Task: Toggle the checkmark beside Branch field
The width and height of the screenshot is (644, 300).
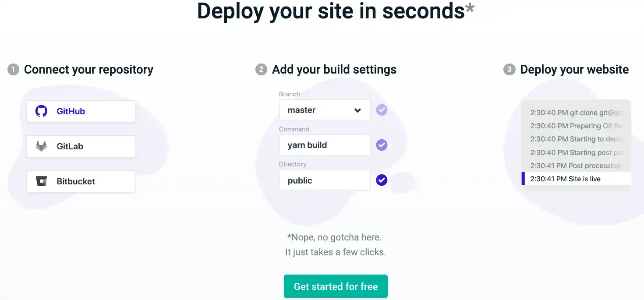Action: [x=382, y=110]
